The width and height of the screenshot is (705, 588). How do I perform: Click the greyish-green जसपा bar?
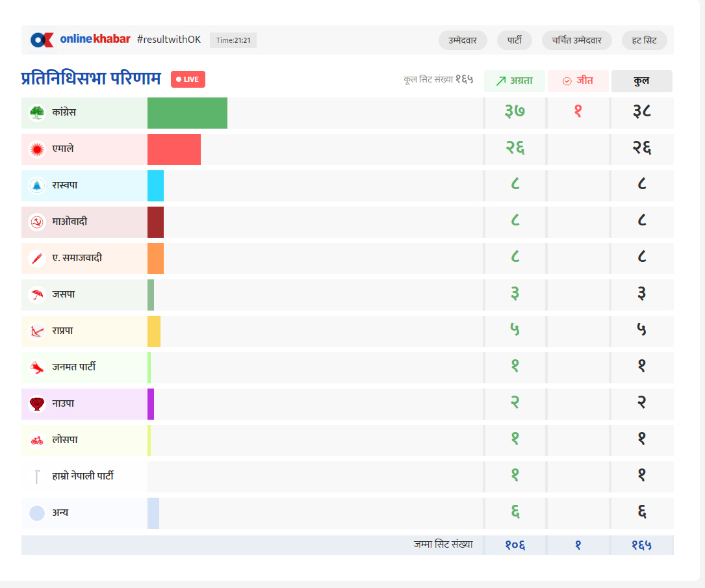coord(151,295)
